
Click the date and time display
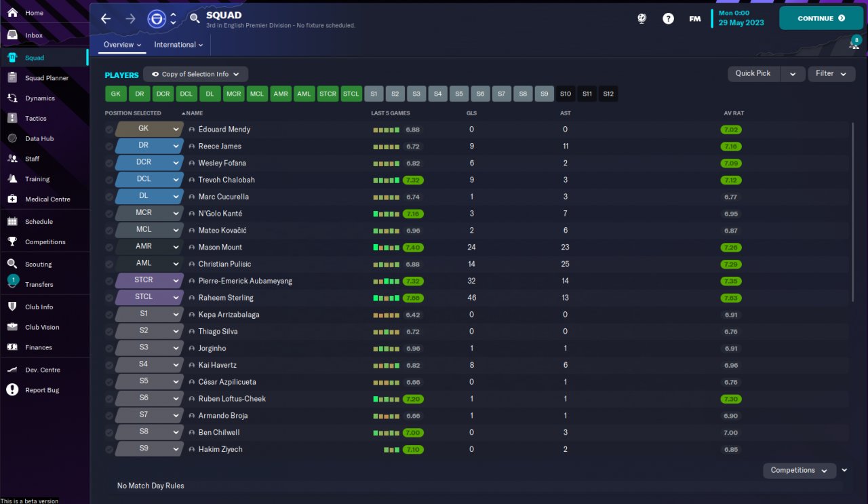(741, 18)
